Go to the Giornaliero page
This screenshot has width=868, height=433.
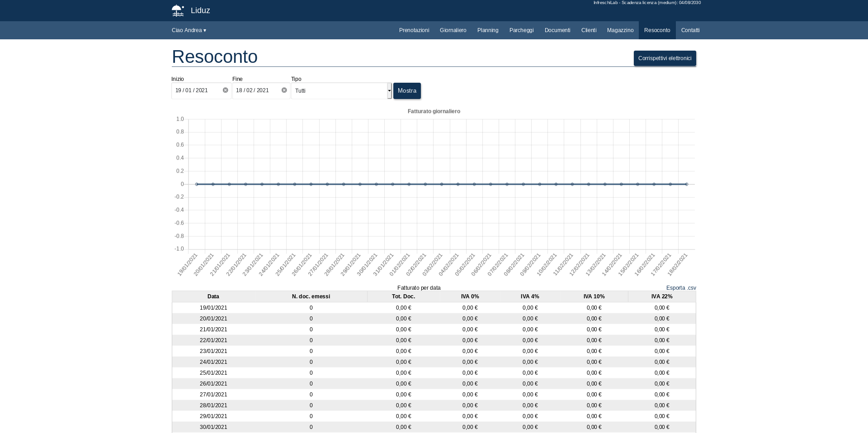[x=453, y=30]
